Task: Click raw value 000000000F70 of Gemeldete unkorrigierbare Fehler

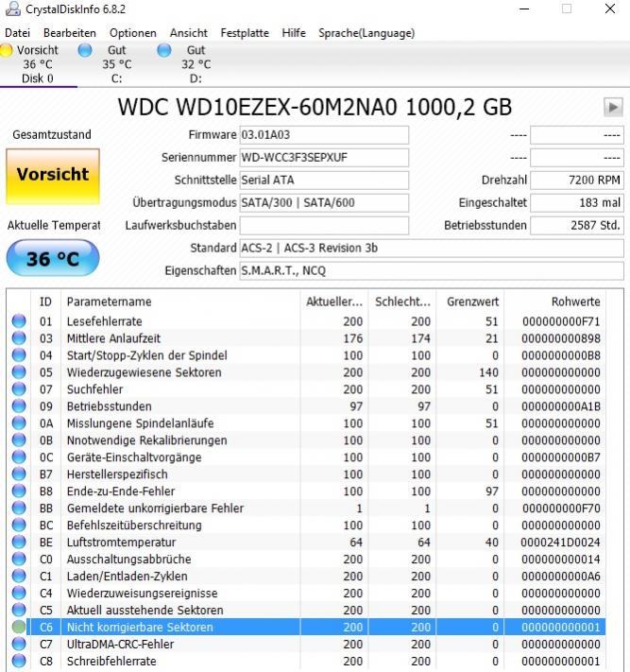Action: [x=561, y=508]
